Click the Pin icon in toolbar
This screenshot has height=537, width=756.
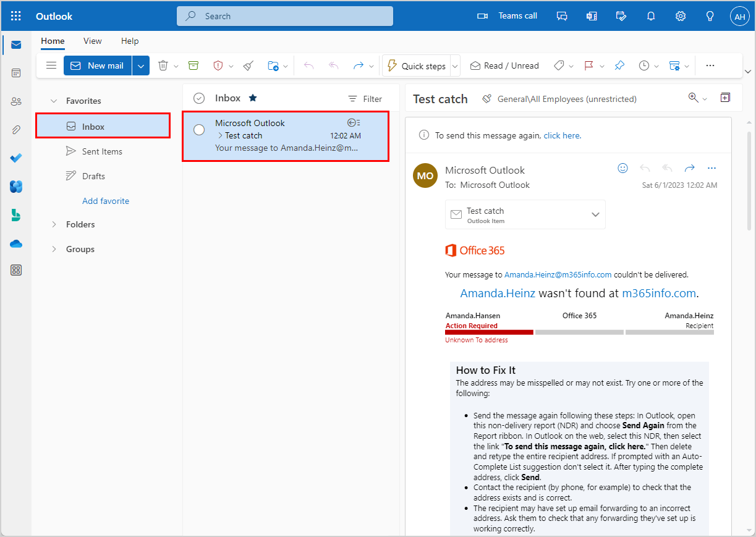pos(619,66)
